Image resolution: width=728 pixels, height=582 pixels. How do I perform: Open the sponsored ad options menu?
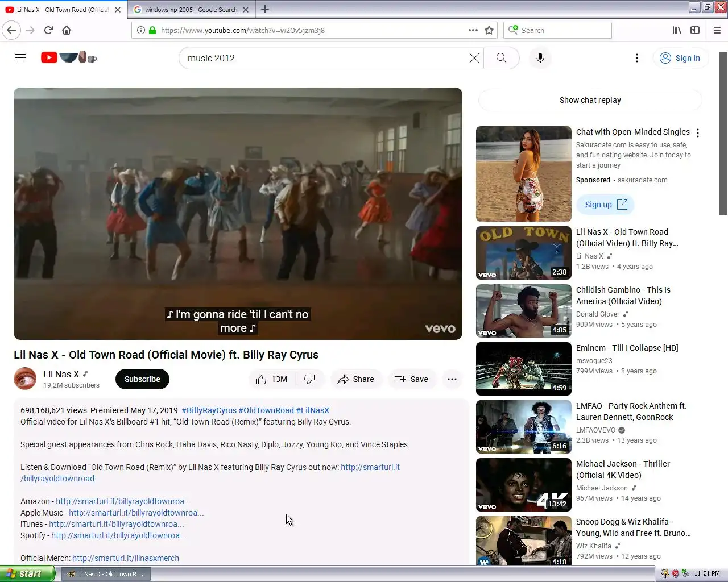(698, 133)
